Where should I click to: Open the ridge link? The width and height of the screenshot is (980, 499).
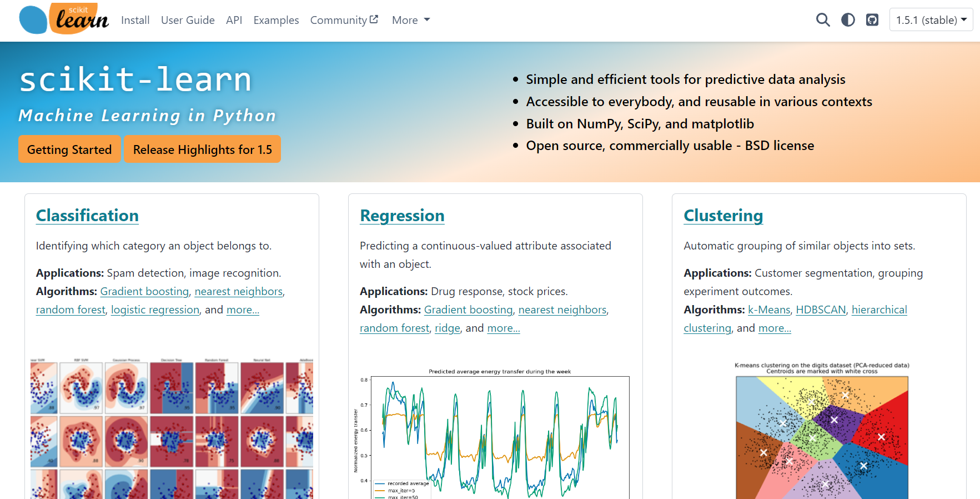[448, 328]
